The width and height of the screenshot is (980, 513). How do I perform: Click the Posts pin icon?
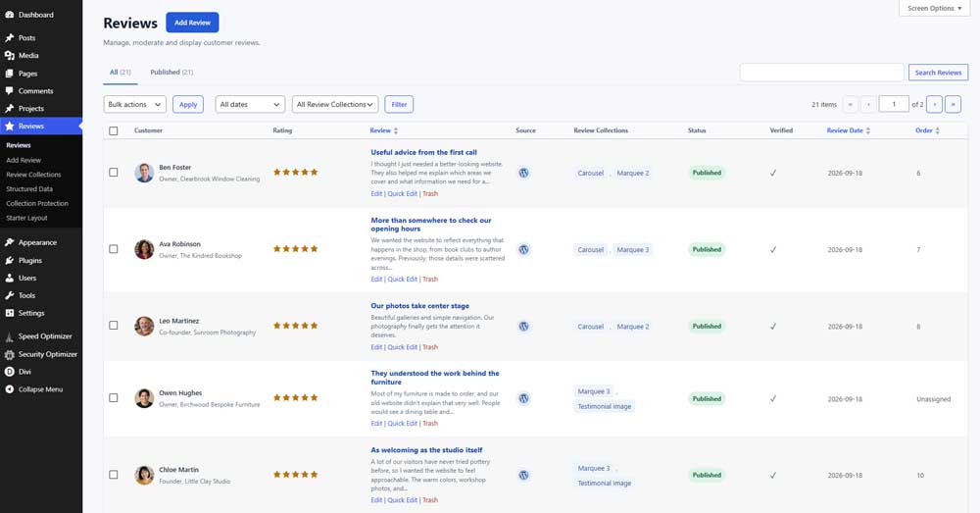click(10, 37)
